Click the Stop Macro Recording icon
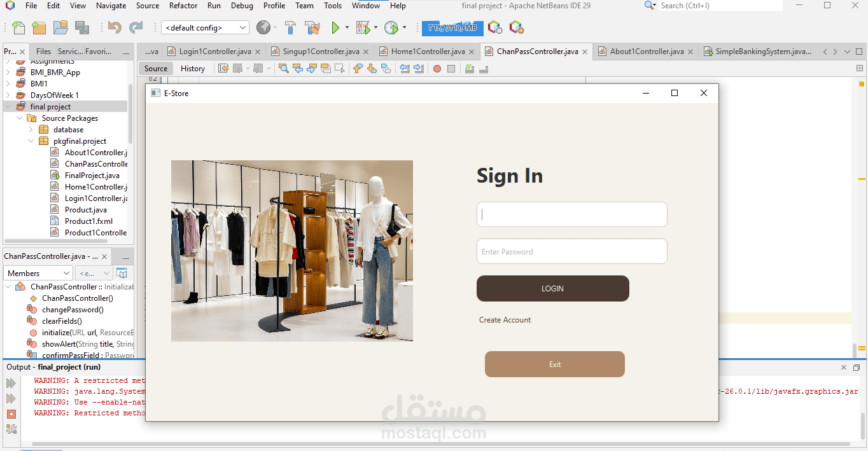The image size is (868, 451). tap(451, 69)
